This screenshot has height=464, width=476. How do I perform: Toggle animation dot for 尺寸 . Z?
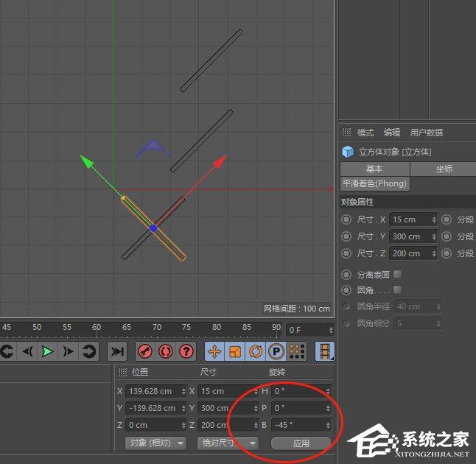pos(346,253)
